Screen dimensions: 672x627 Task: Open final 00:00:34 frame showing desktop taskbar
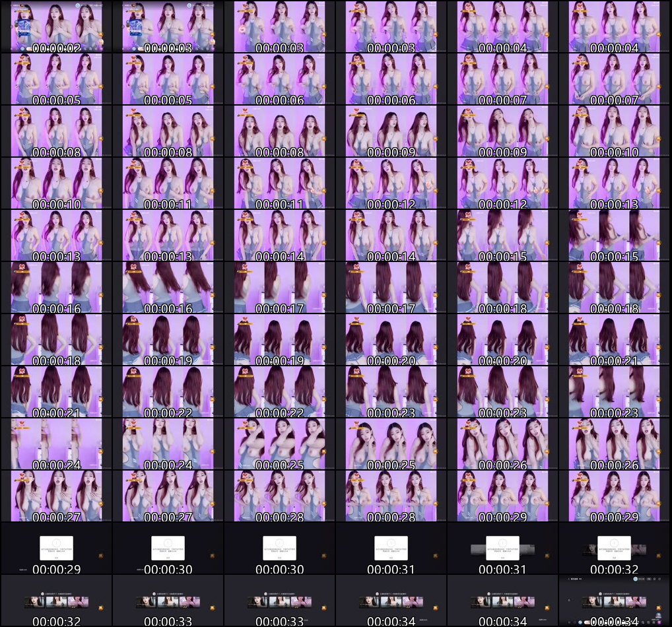point(615,600)
